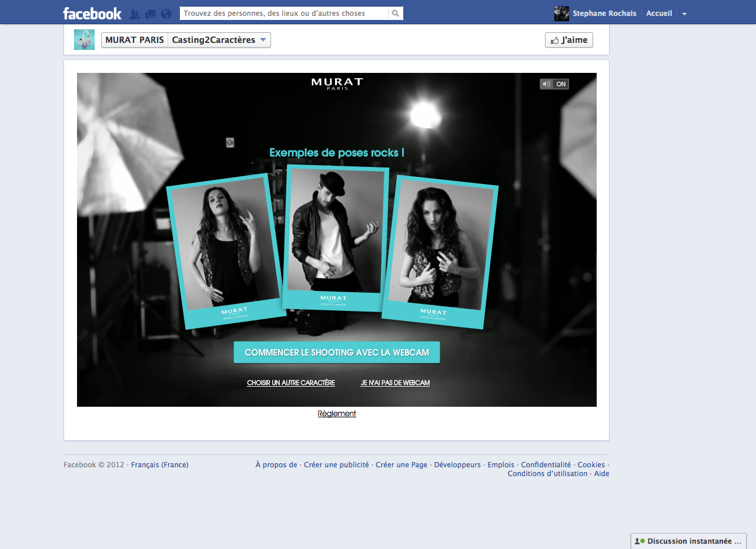Viewport: 756px width, 549px height.
Task: Open the Discussion instantanée chat bar
Action: (688, 541)
